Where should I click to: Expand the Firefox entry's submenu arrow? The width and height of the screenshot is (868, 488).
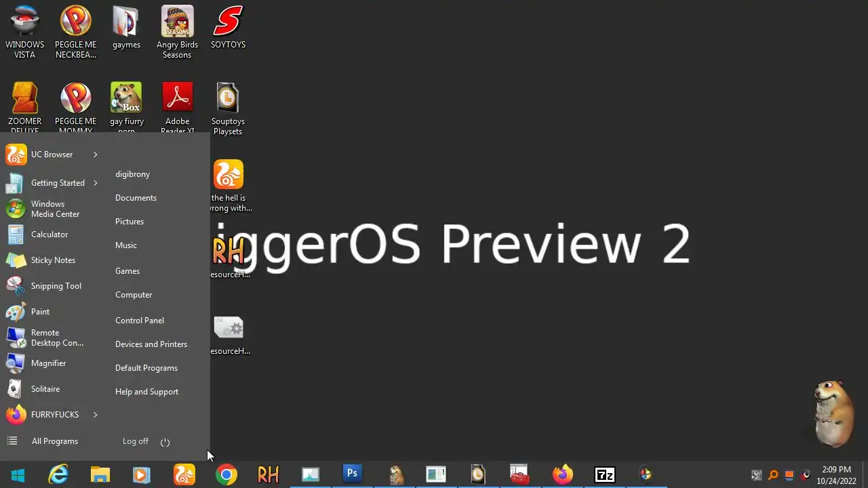click(95, 415)
